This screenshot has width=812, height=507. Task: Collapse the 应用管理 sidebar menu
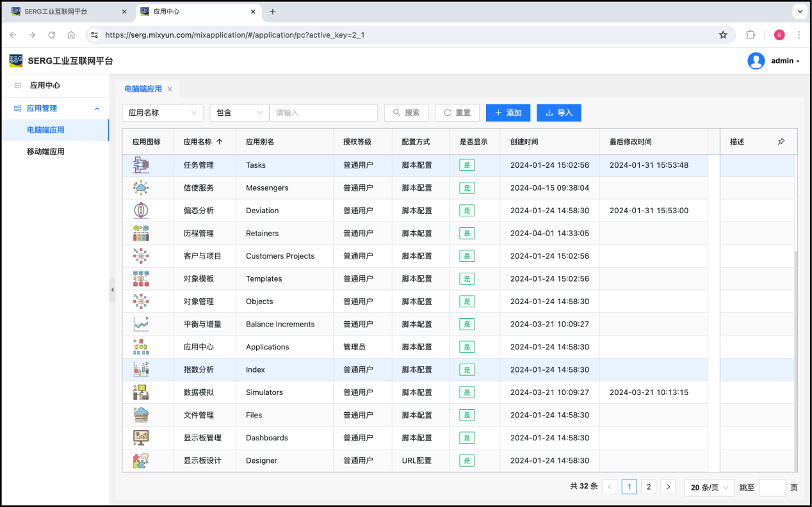(97, 109)
